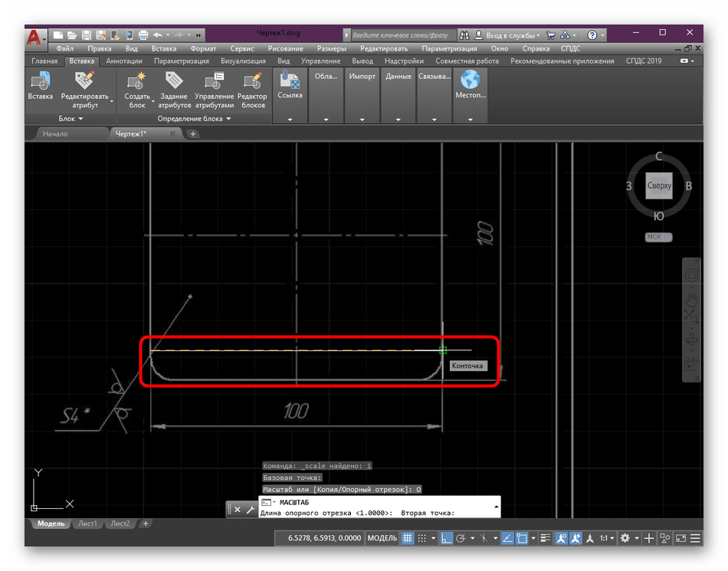Toggle snap mode dots in status bar
The width and height of the screenshot is (728, 571).
(421, 538)
